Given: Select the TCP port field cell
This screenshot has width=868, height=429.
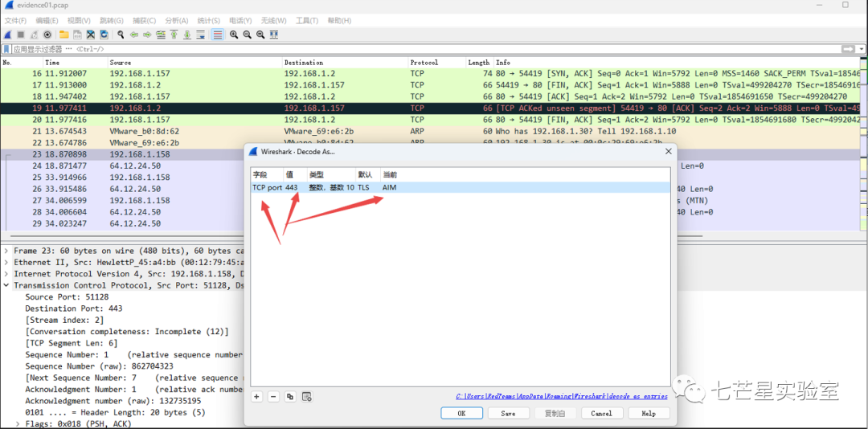Looking at the screenshot, I should coord(268,188).
